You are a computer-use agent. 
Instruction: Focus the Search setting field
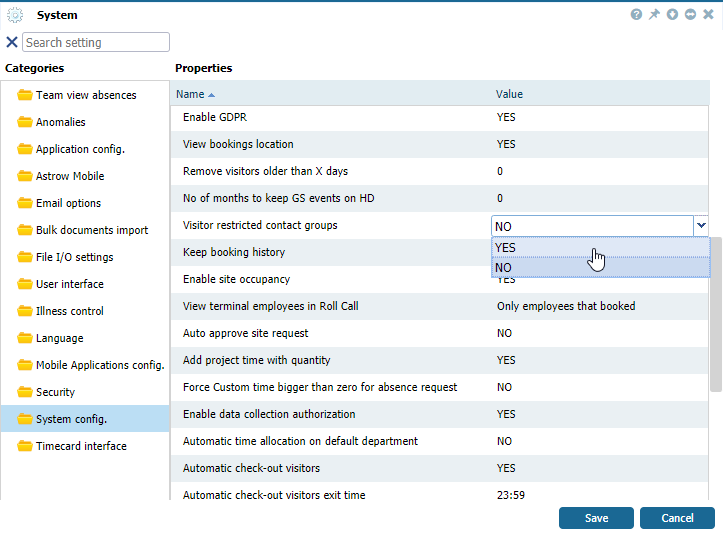pyautogui.click(x=96, y=42)
